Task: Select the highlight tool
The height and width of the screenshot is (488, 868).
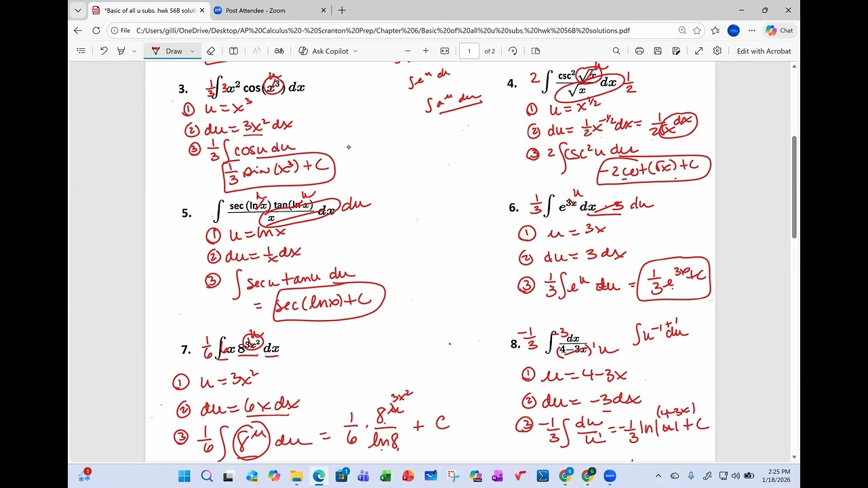Action: [121, 51]
